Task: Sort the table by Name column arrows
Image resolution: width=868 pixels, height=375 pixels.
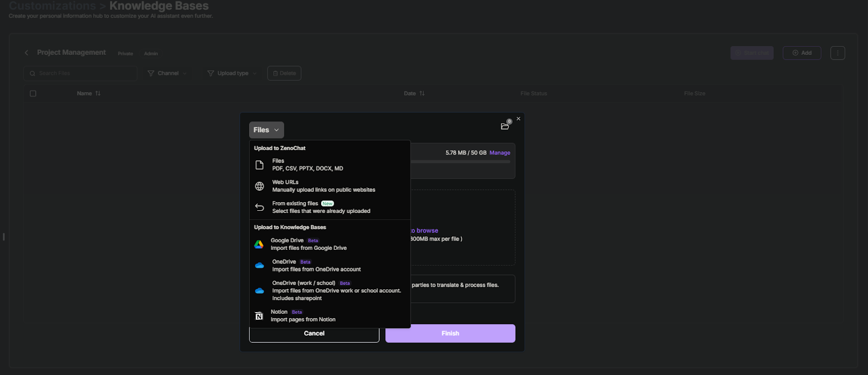Action: point(98,94)
